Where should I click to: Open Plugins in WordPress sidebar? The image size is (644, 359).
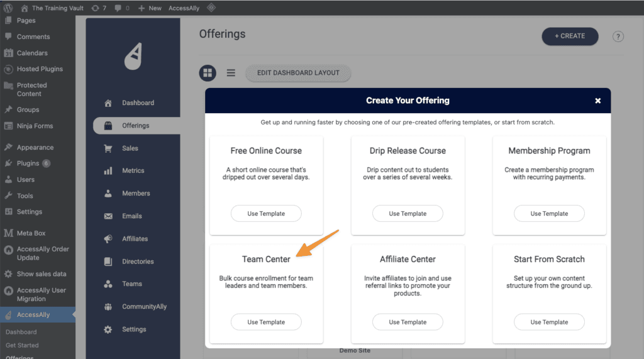pos(28,163)
